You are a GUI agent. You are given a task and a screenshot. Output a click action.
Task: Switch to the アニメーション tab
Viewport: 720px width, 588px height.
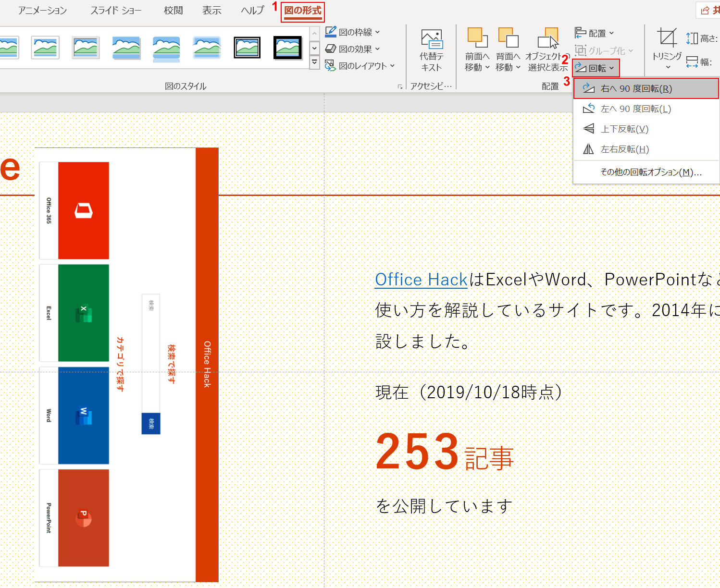click(x=42, y=11)
